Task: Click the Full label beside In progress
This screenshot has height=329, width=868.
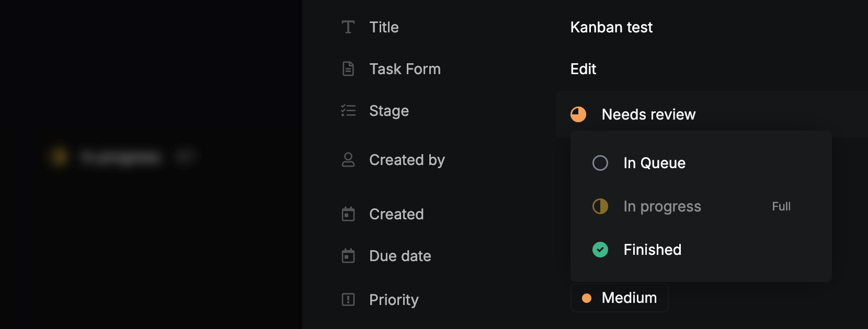Action: pyautogui.click(x=781, y=206)
